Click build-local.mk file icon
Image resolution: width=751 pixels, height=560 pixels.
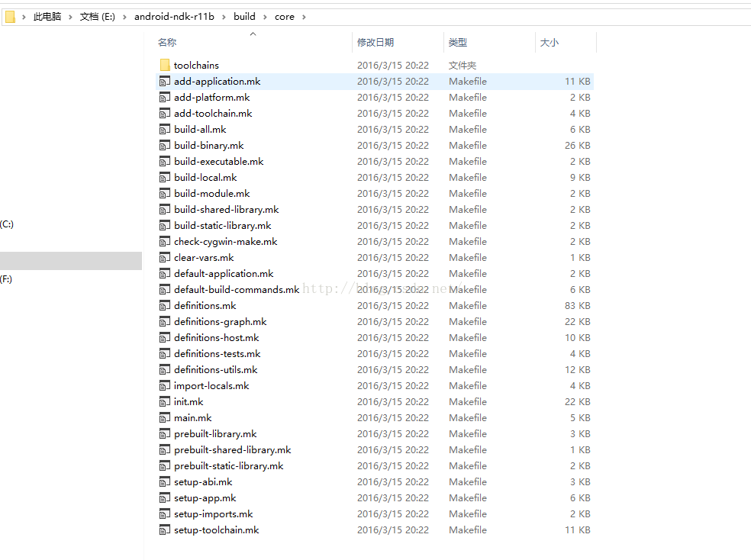[x=165, y=178]
